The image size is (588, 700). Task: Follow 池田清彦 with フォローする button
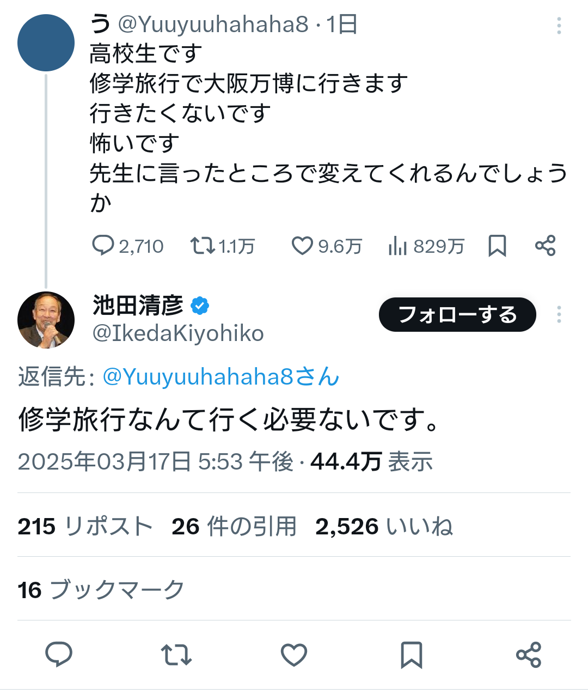457,314
